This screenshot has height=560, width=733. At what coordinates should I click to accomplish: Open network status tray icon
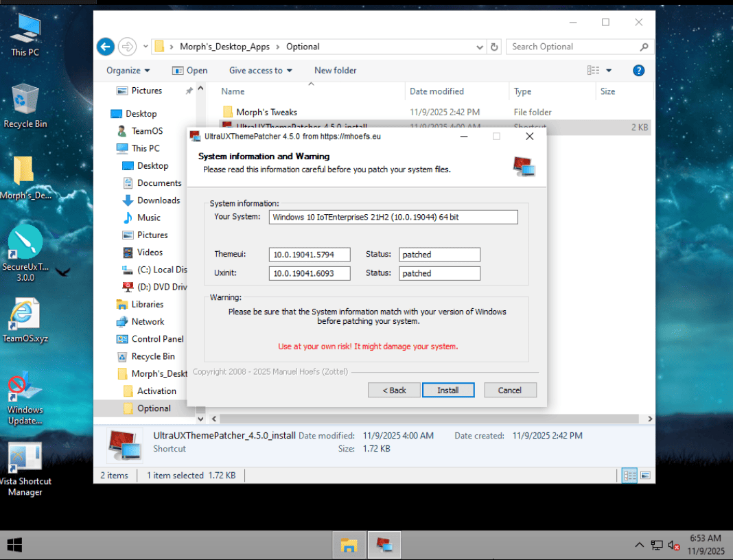click(657, 545)
